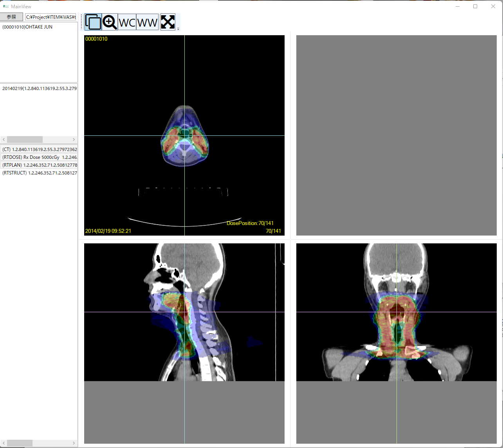The width and height of the screenshot is (503, 448).
Task: Select the 20140219 study entry
Action: pos(39,88)
